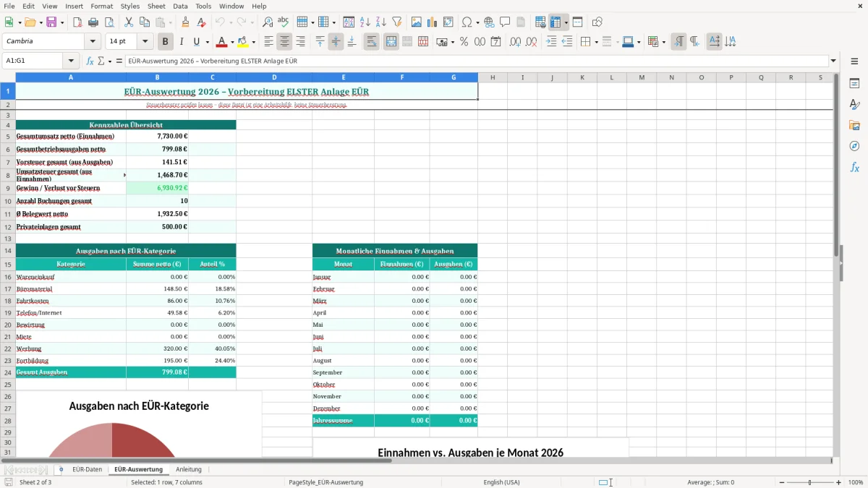Export directly as PDF
Viewport: 868px width, 488px height.
(77, 22)
